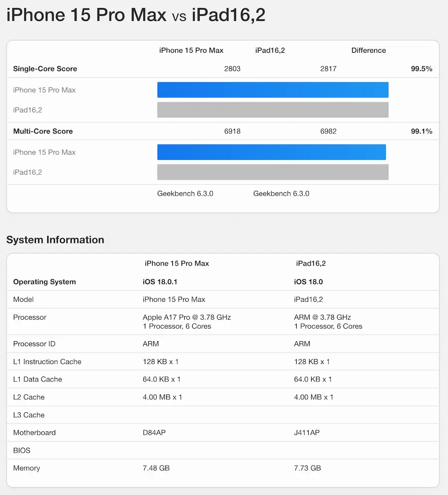Click 'iPad16,2' column header in score table
The image size is (448, 495).
point(270,50)
